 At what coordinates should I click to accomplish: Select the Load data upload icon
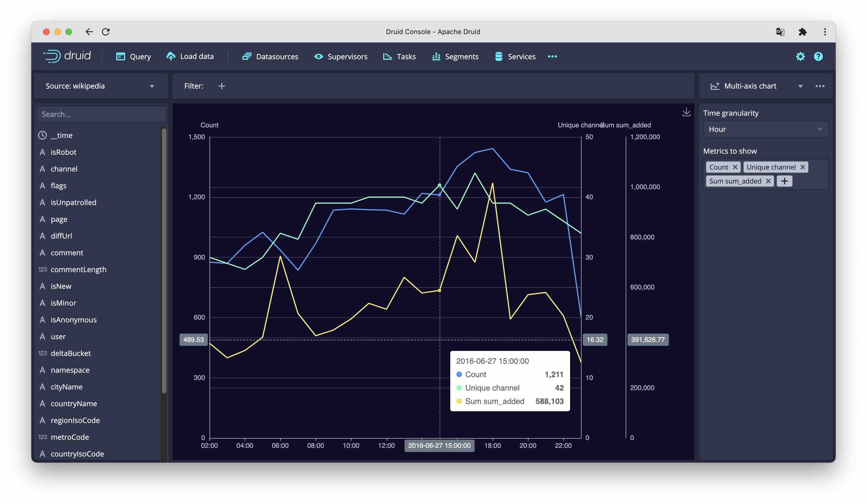pyautogui.click(x=171, y=56)
